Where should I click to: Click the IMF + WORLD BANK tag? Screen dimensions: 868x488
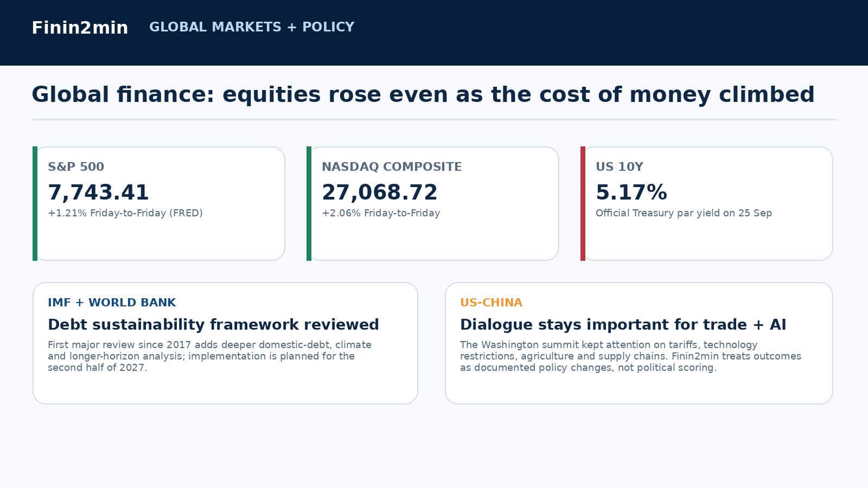pyautogui.click(x=112, y=303)
